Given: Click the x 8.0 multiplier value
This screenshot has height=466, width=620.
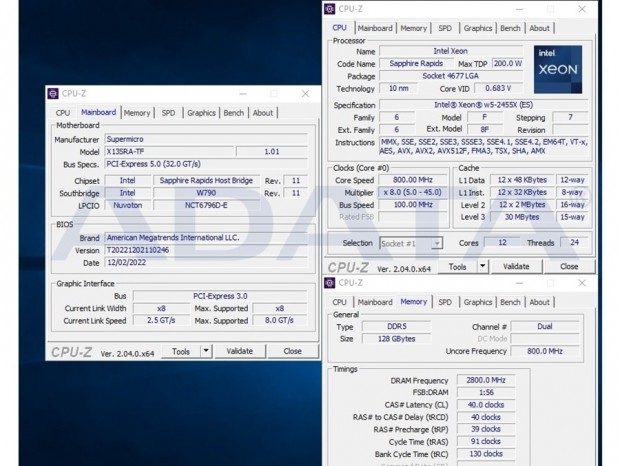Looking at the screenshot, I should pyautogui.click(x=413, y=192).
